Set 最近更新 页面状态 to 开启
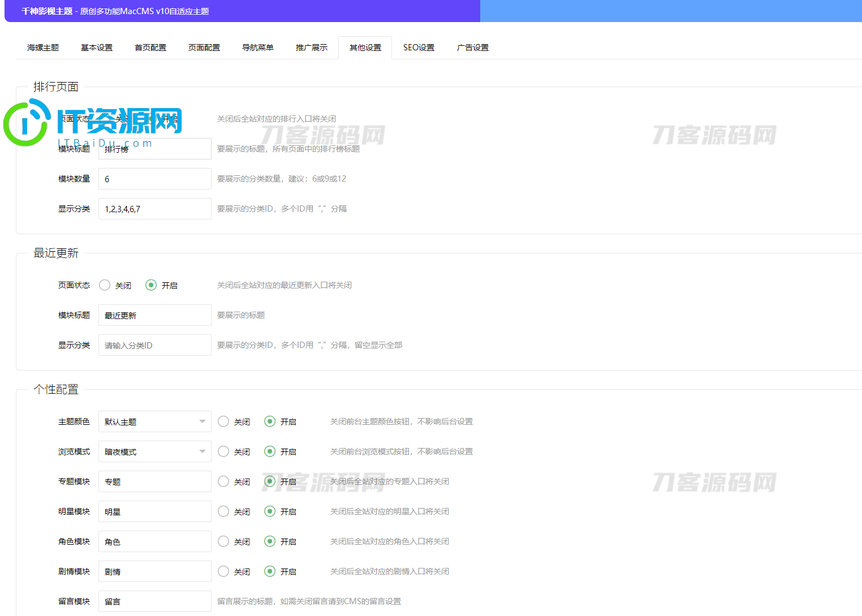The image size is (862, 616). 161,285
